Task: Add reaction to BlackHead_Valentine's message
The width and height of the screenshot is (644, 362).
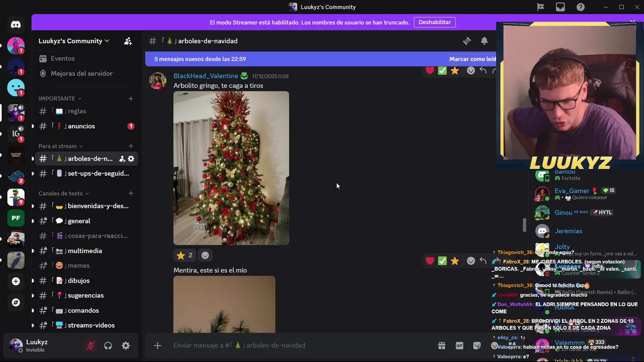Action: pyautogui.click(x=471, y=71)
